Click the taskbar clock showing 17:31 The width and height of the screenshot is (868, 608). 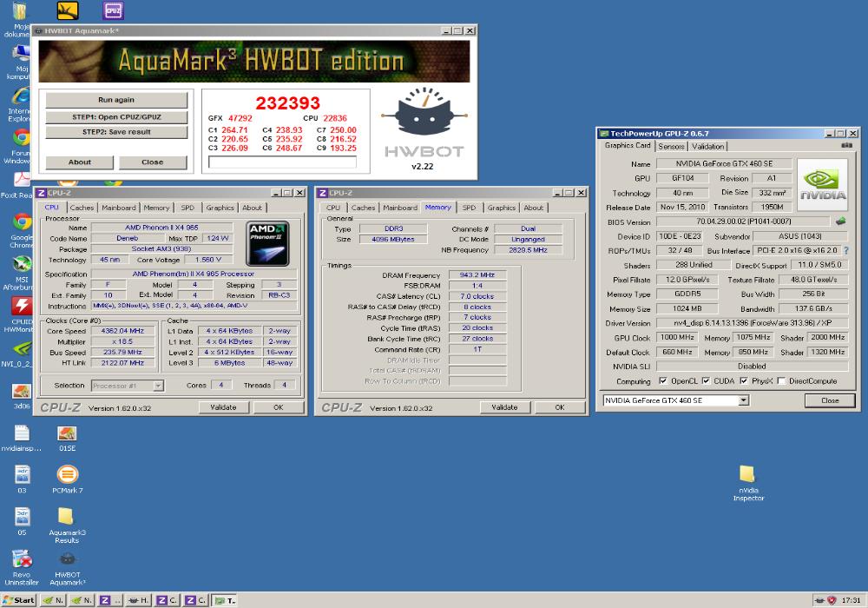pyautogui.click(x=851, y=600)
